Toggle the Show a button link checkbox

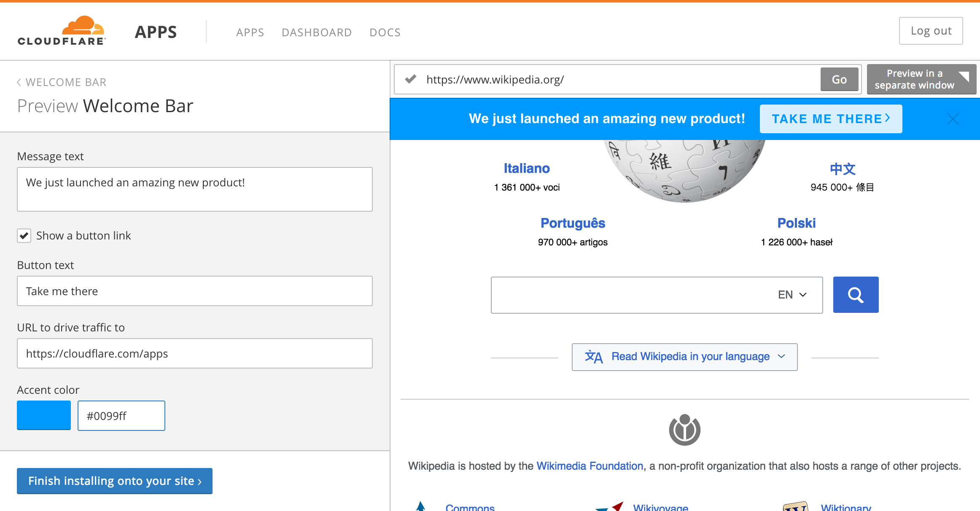pyautogui.click(x=24, y=236)
